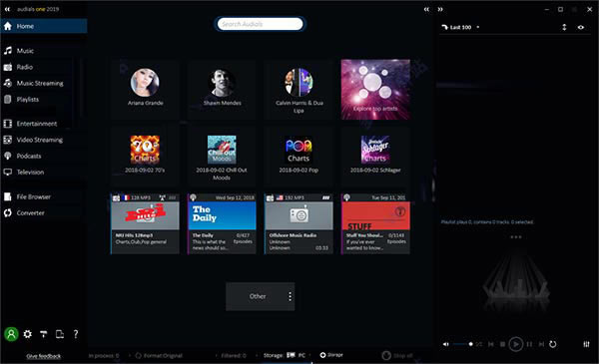Click the Search Audials input field
This screenshot has width=599, height=364.
[x=261, y=24]
